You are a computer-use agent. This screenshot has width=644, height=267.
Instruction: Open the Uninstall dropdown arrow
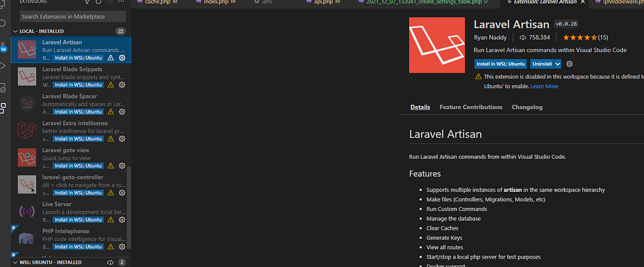tap(558, 64)
